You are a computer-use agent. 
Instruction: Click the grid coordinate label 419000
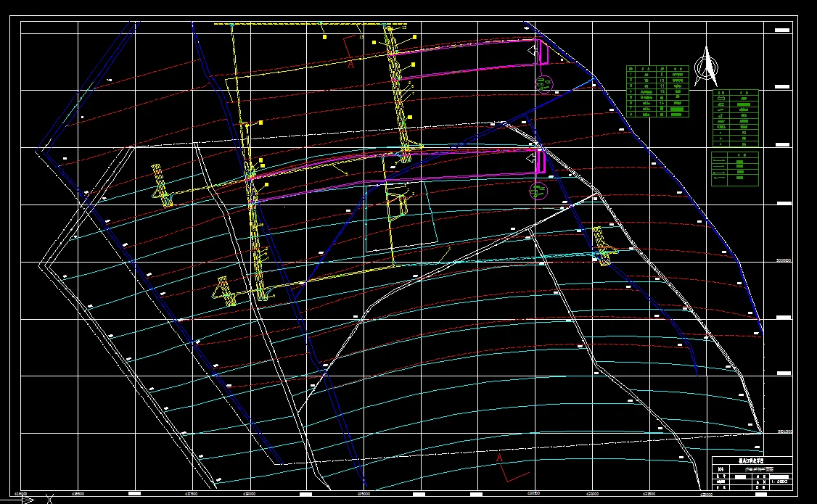coord(364,493)
